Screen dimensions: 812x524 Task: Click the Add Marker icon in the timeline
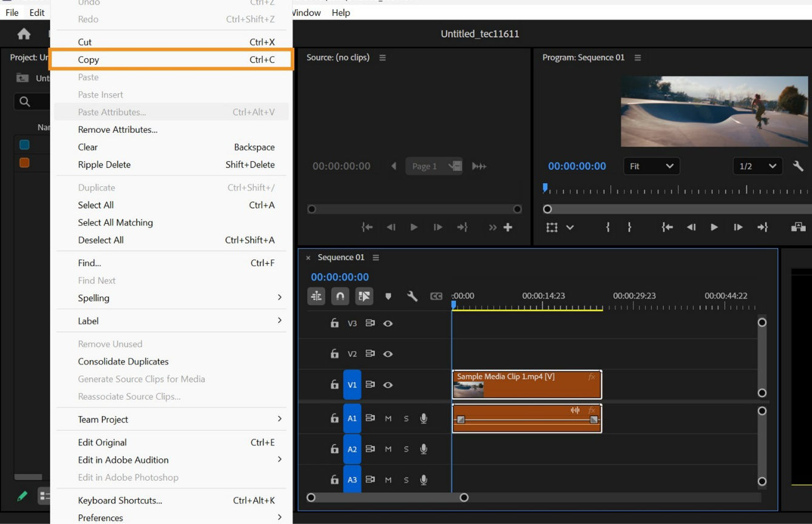click(388, 296)
